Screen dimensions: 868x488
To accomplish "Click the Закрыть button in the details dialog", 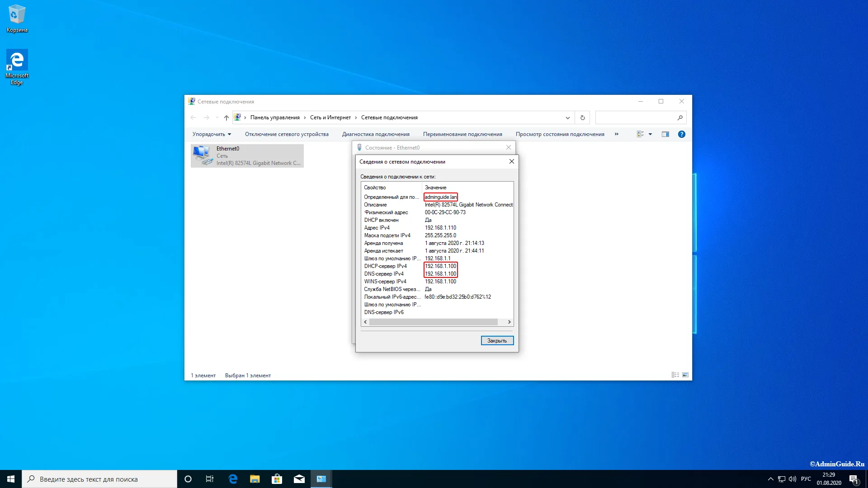I will [x=497, y=341].
